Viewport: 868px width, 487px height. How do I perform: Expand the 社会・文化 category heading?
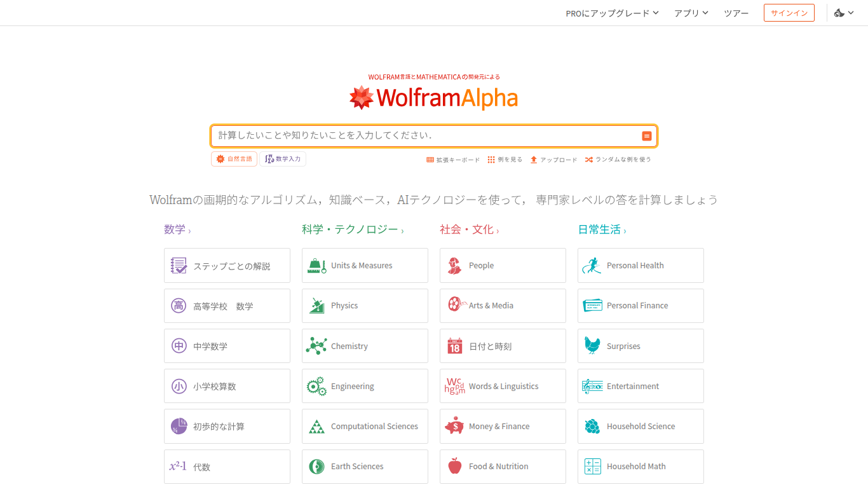(x=470, y=230)
